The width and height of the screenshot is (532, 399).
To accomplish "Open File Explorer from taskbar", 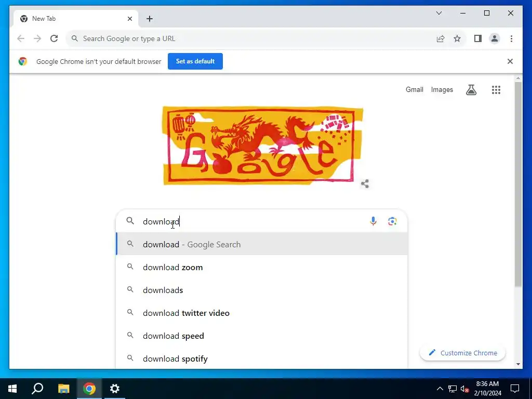I will pyautogui.click(x=63, y=389).
